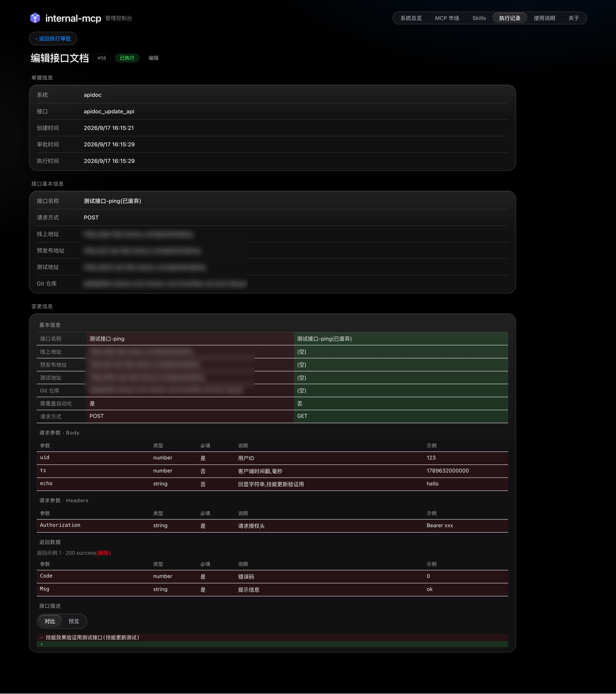Image resolution: width=616 pixels, height=694 pixels.
Task: Click the Bearer xxx example
Action: [x=440, y=525]
